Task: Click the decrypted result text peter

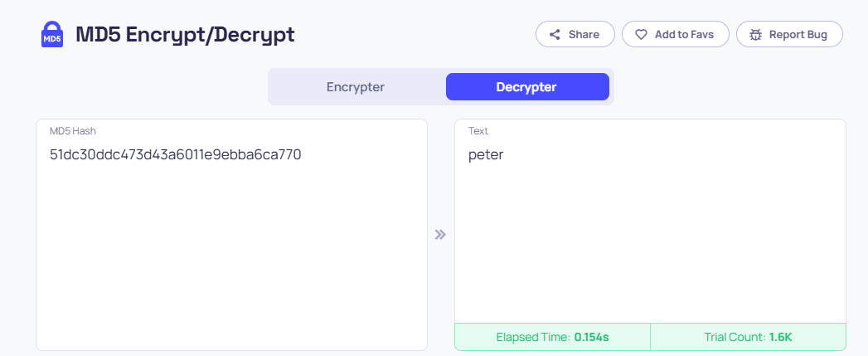Action: [486, 154]
